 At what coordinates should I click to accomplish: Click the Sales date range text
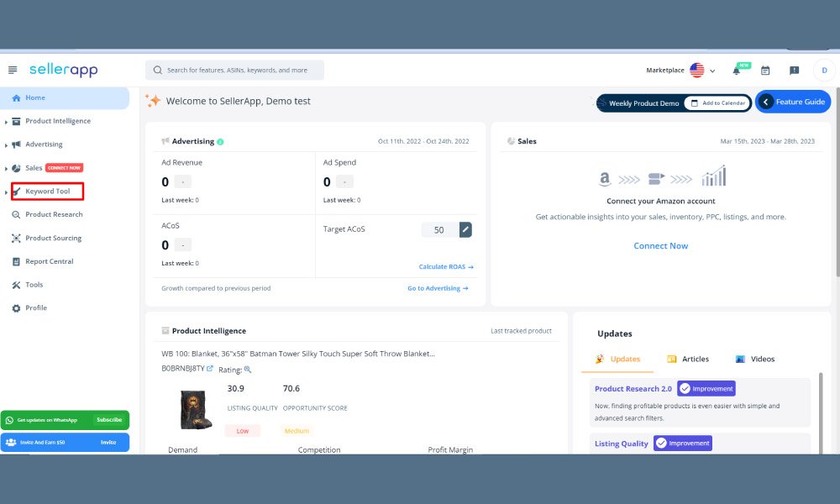click(x=767, y=141)
